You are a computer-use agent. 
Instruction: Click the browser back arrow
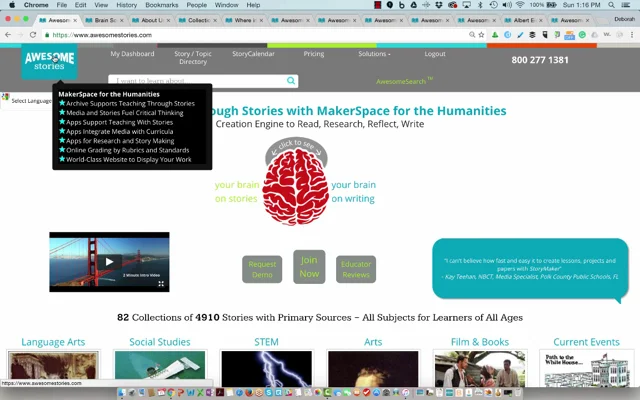[8, 35]
